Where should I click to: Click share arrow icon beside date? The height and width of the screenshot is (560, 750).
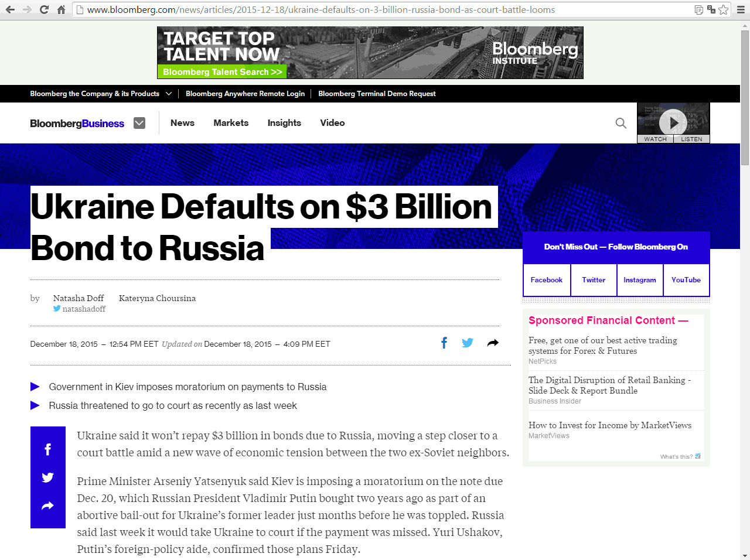[493, 343]
